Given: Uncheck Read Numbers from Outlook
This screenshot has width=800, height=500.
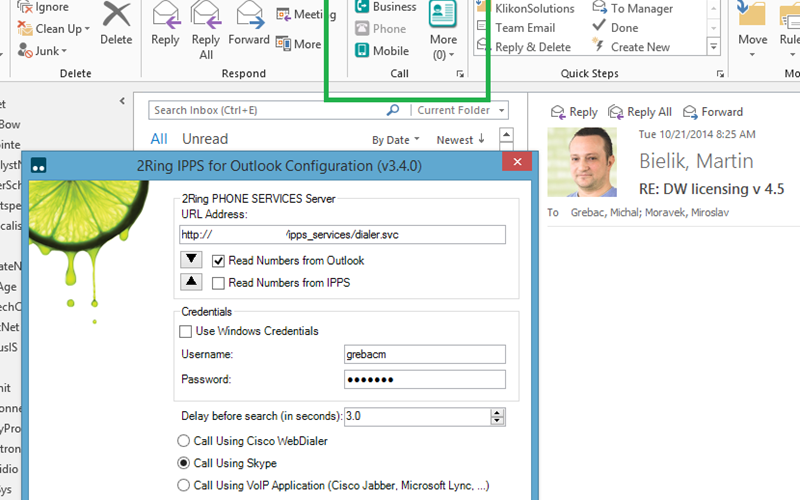Looking at the screenshot, I should coord(219,260).
